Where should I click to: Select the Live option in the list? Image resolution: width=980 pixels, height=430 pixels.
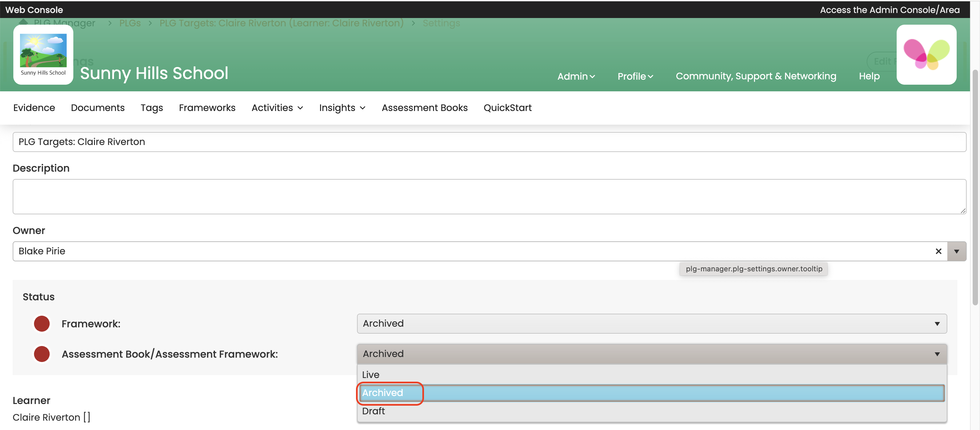click(x=371, y=374)
